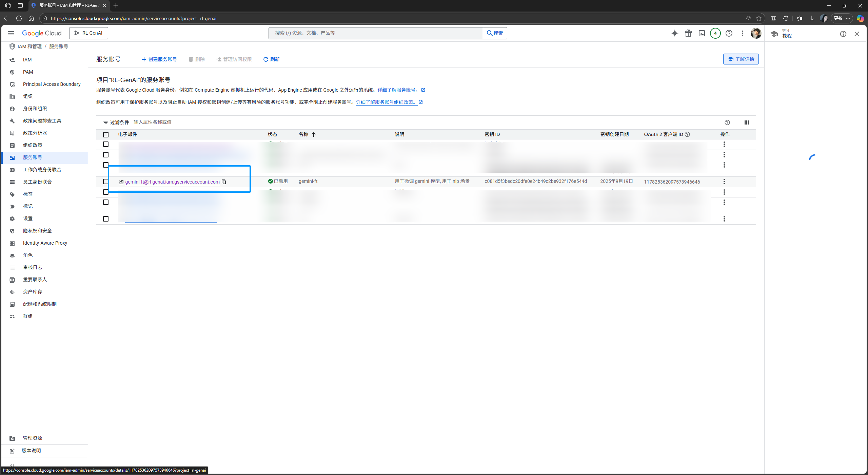
Task: Activate the Cloud Shell terminal icon
Action: [x=702, y=33]
